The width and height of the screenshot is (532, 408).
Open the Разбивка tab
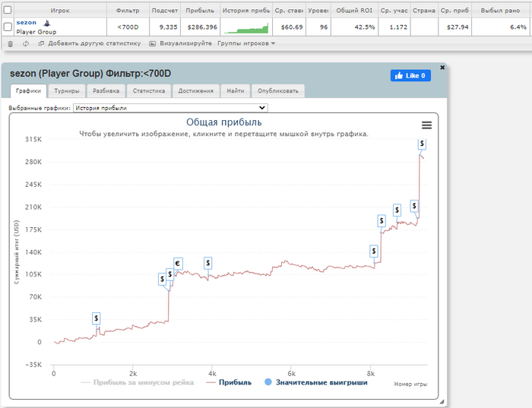pyautogui.click(x=106, y=91)
